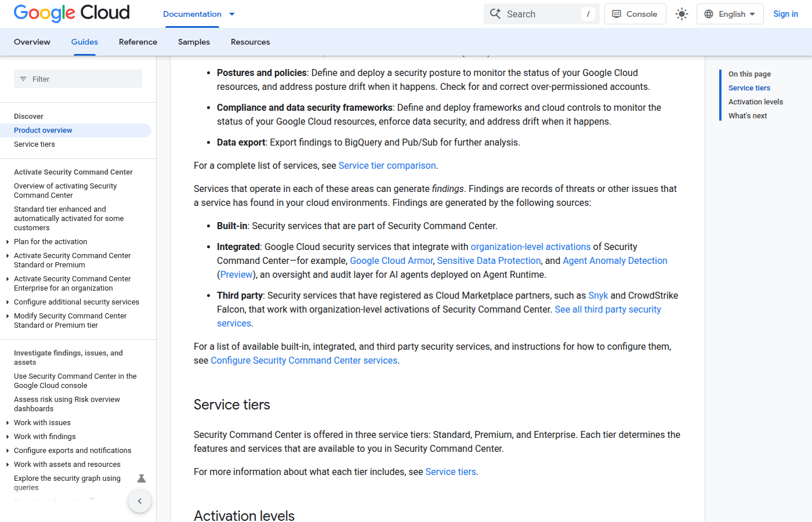812x522 pixels.
Task: Jump to Activation levels in On this page
Action: pos(756,102)
